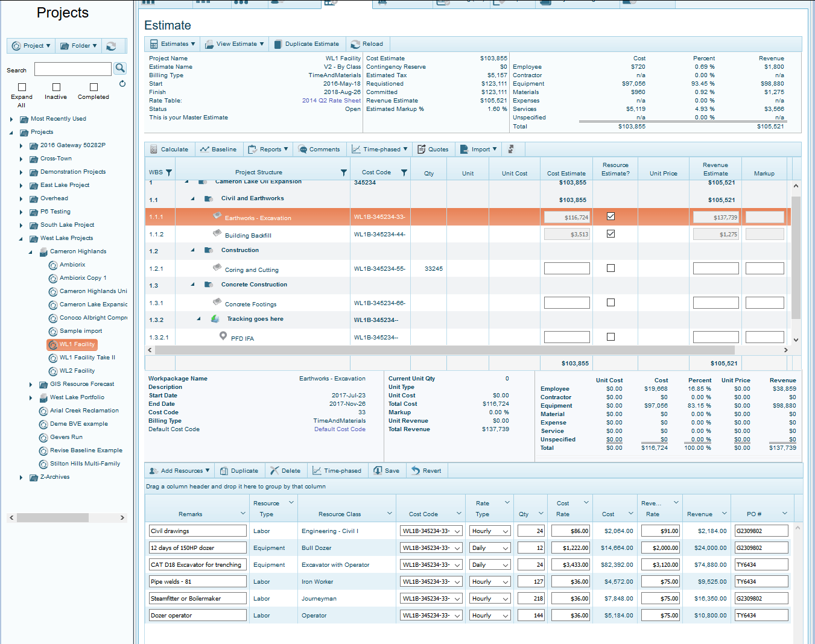
Task: Click the Revert button
Action: 427,470
